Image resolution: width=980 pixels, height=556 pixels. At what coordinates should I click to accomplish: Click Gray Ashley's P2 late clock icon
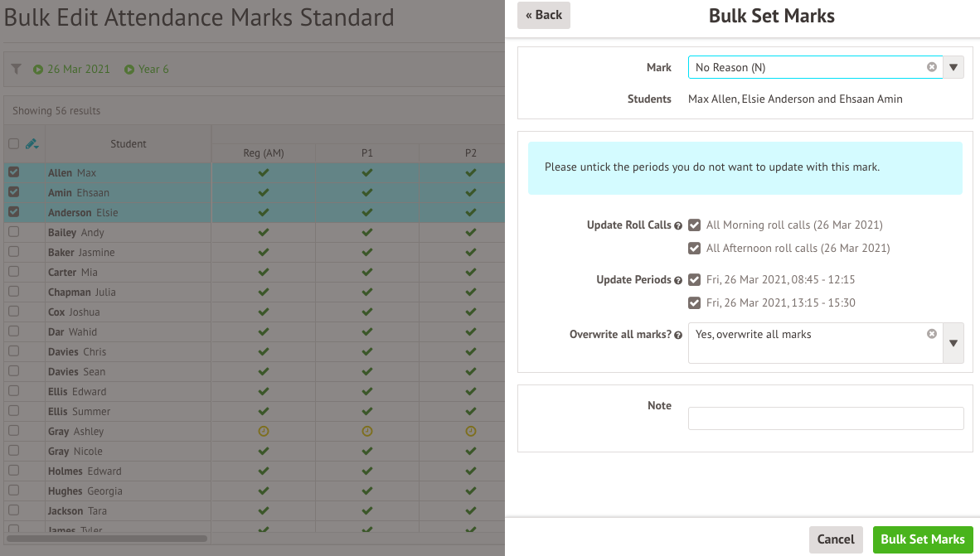coord(471,431)
